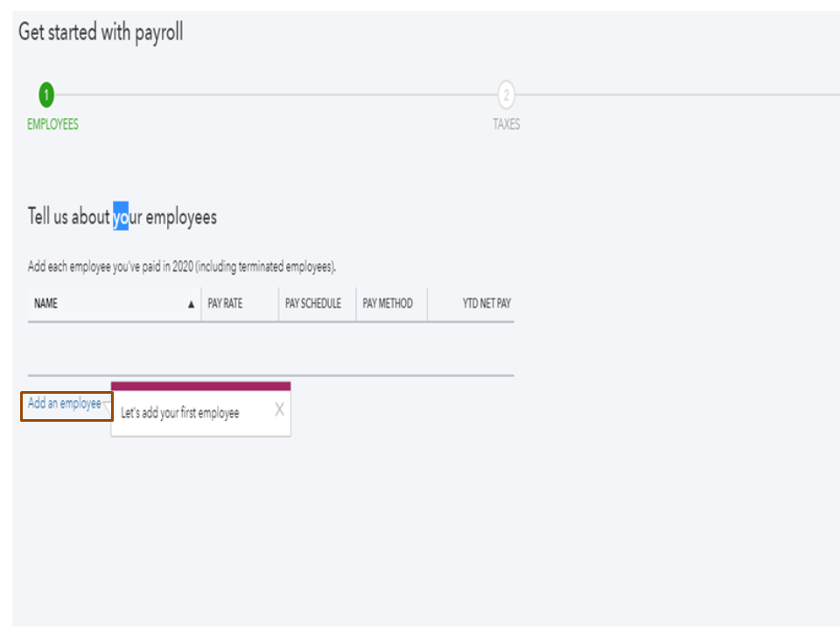Click the NAME column header
The height and width of the screenshot is (630, 840).
coord(46,304)
